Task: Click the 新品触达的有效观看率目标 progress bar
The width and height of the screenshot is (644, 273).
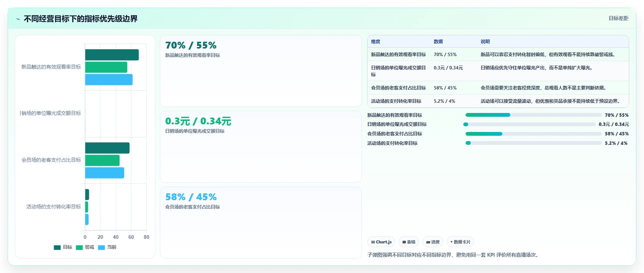Action: point(534,115)
